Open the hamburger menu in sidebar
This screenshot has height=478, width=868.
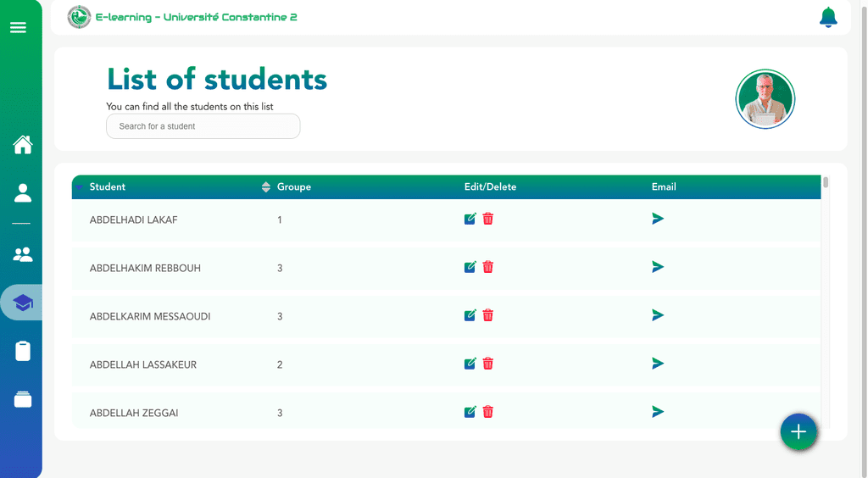pyautogui.click(x=18, y=27)
